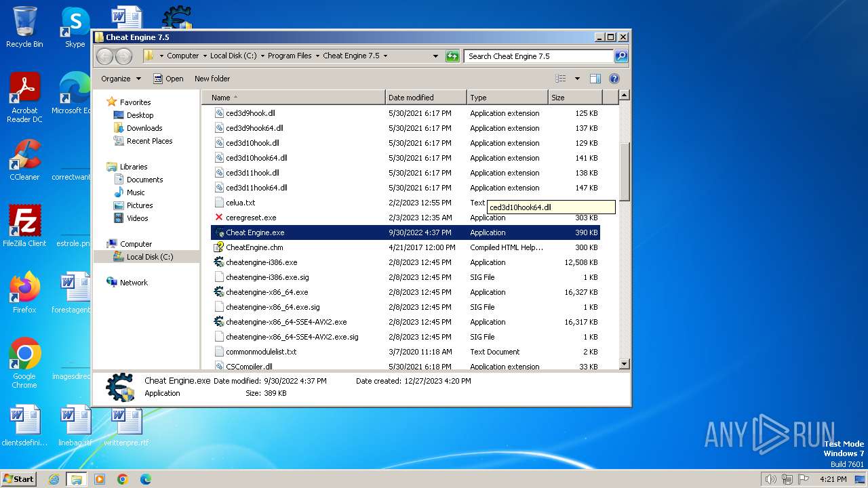This screenshot has height=488, width=868.
Task: Select the Cheat Engine.exe file
Action: click(x=406, y=232)
